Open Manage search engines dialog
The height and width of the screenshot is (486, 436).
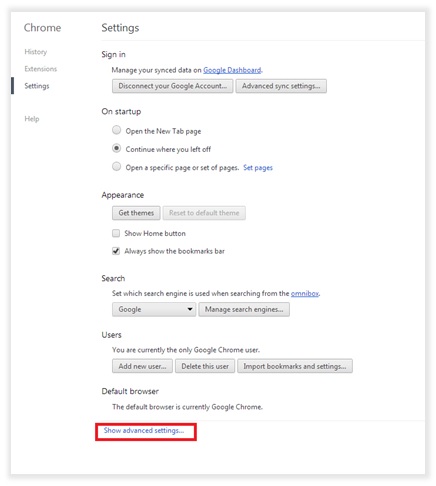244,309
